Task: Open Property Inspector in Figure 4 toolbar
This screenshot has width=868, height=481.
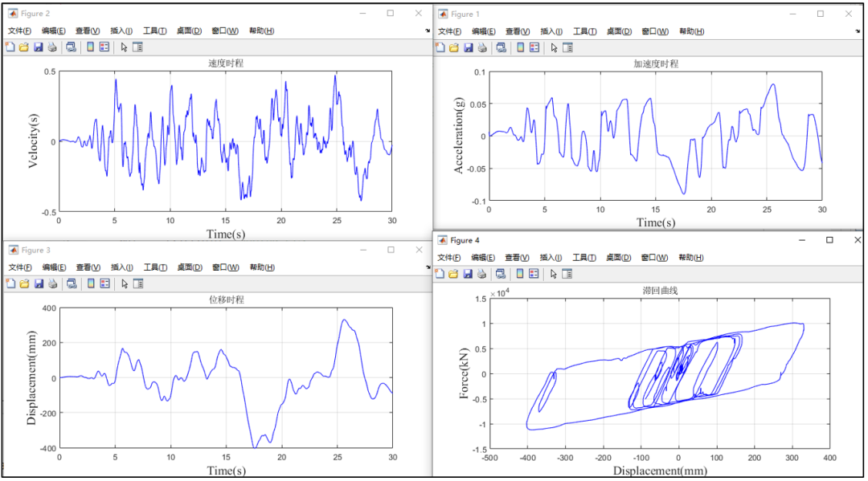Action: point(567,274)
